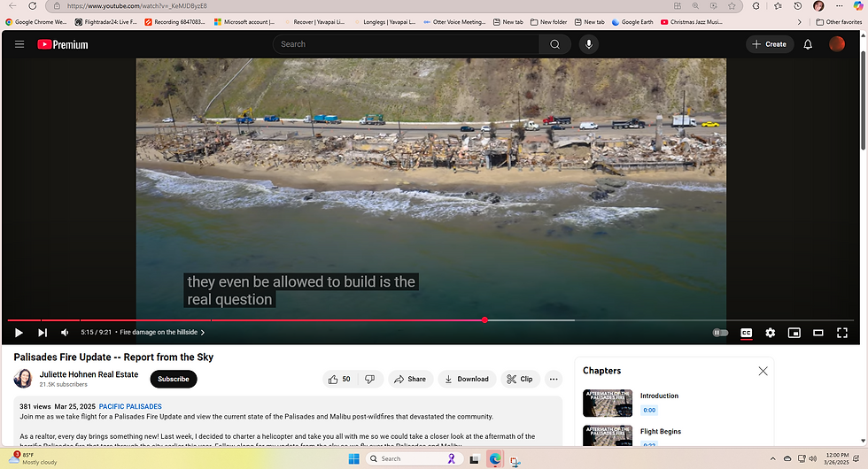
Task: Go to YouTube Premium home logo
Action: pos(63,45)
